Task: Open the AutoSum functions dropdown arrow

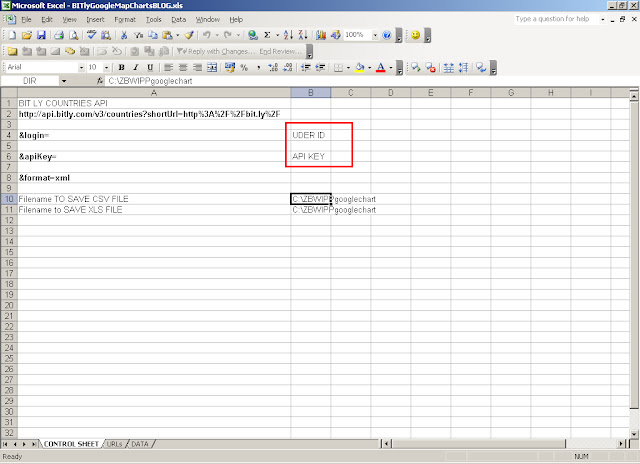Action: tap(278, 35)
